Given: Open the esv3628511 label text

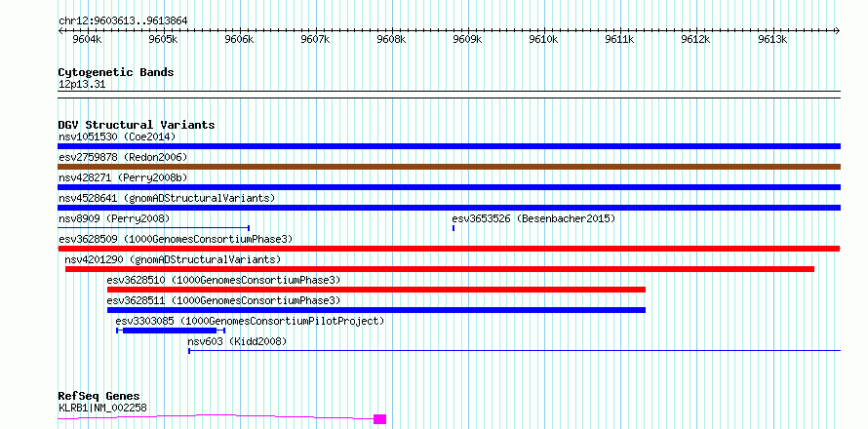Looking at the screenshot, I should [x=223, y=300].
